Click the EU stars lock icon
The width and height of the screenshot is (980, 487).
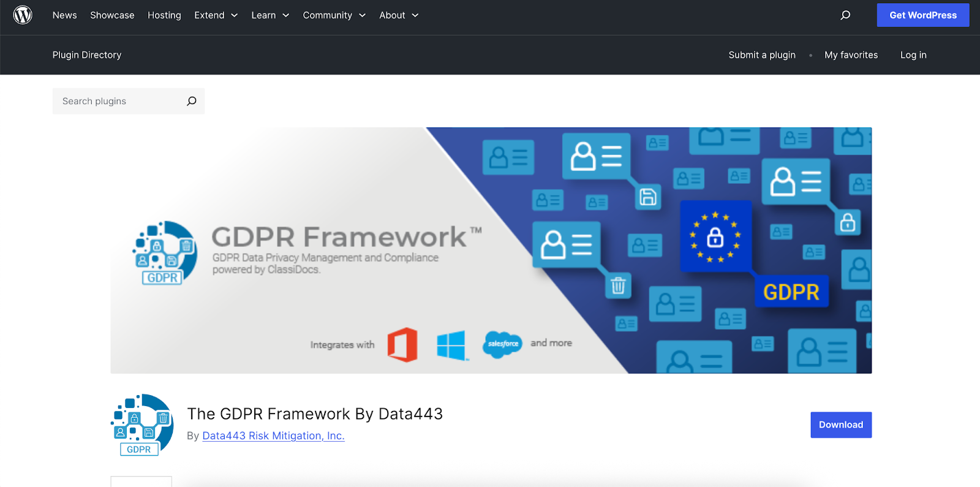click(715, 237)
